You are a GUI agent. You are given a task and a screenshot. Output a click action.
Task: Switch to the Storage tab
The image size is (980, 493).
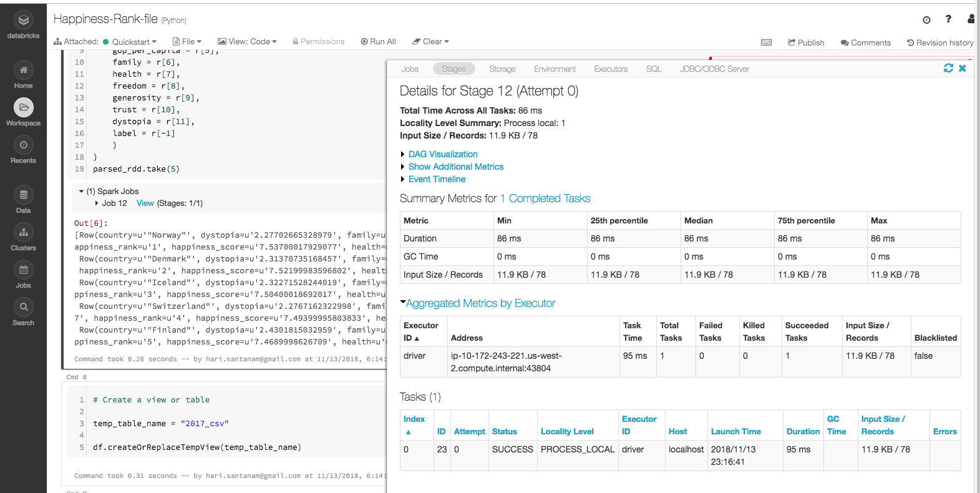[502, 69]
